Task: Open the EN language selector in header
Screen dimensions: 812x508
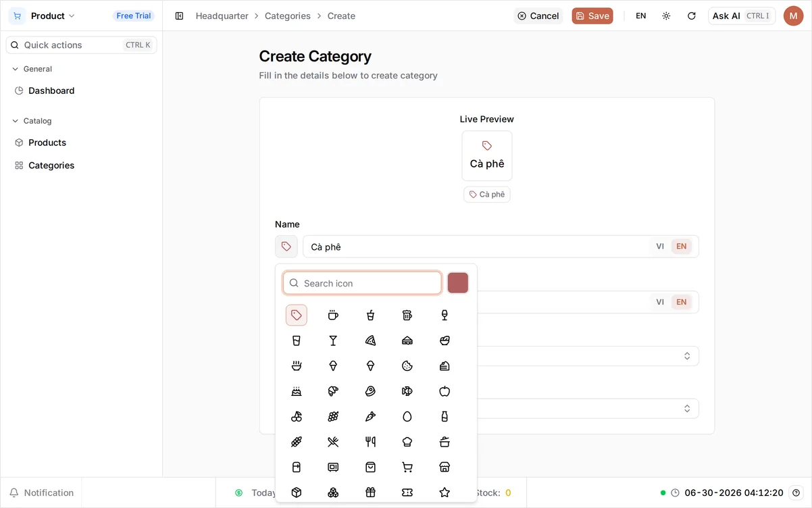Action: (641, 16)
